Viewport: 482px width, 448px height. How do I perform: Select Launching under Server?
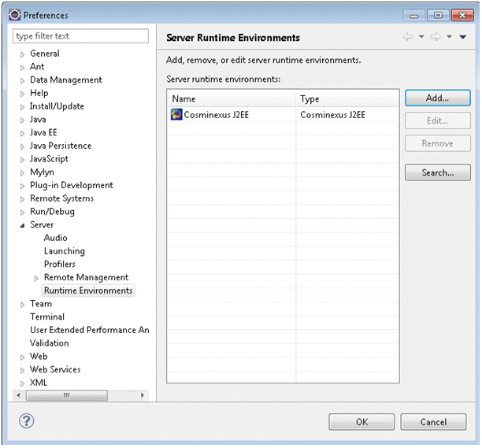65,250
